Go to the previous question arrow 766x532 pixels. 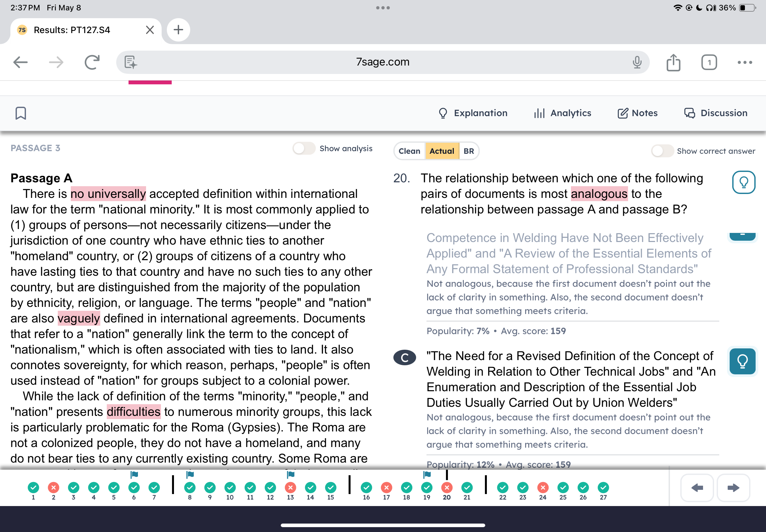coord(697,488)
